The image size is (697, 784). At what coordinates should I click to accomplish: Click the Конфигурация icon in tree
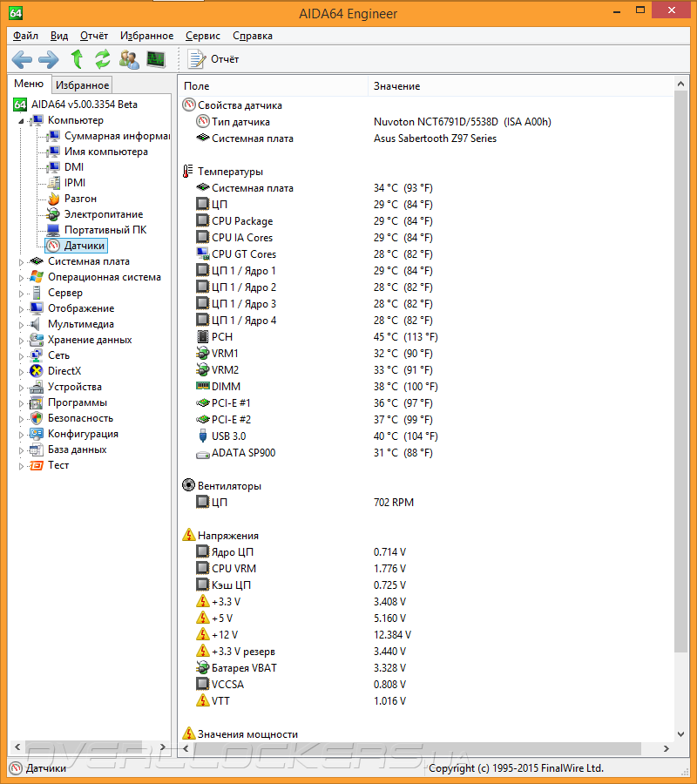37,434
